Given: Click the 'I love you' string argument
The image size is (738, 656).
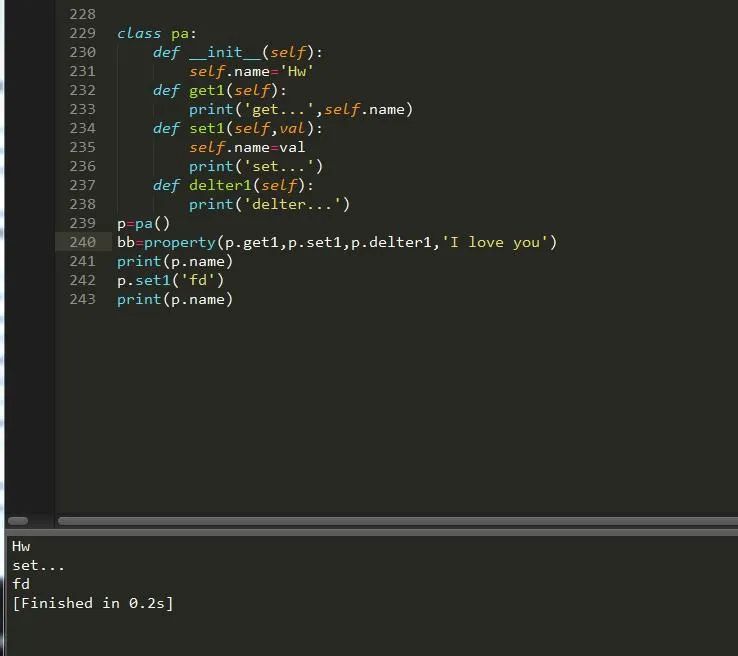Looking at the screenshot, I should 496,242.
